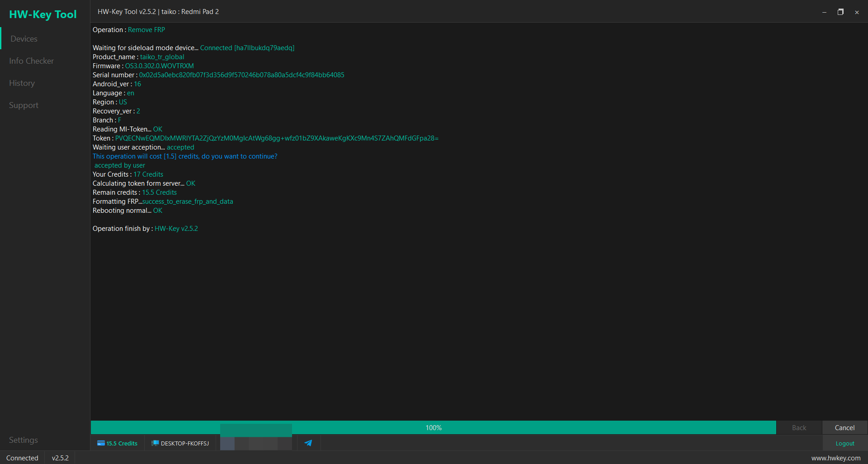This screenshot has width=868, height=464.
Task: Select the taiko_tr_global product name
Action: (162, 57)
